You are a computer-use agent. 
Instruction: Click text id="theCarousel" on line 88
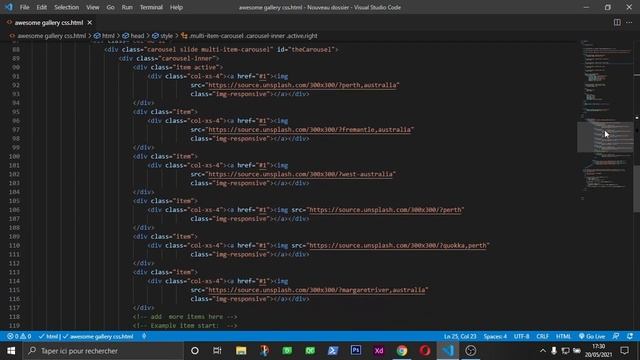click(x=306, y=50)
